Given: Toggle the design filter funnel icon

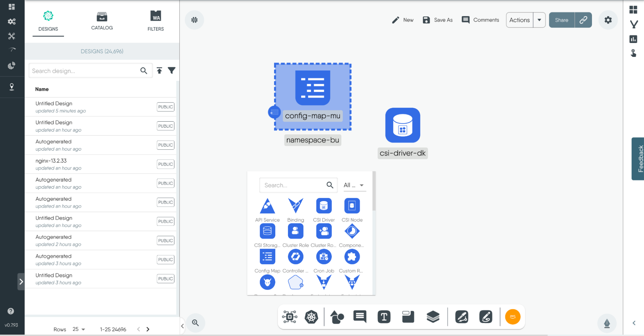Looking at the screenshot, I should (172, 70).
